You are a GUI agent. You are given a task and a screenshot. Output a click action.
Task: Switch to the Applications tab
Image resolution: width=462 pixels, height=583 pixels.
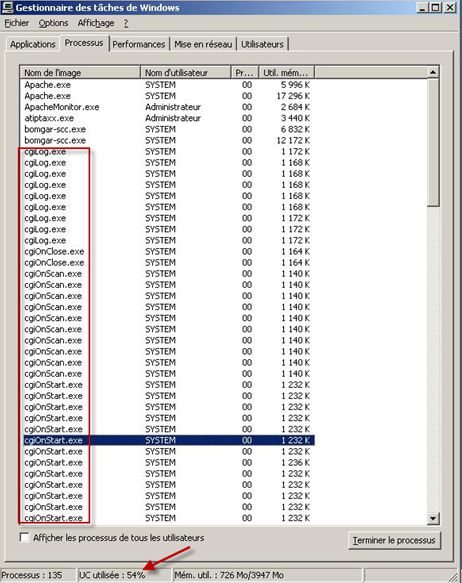(33, 44)
